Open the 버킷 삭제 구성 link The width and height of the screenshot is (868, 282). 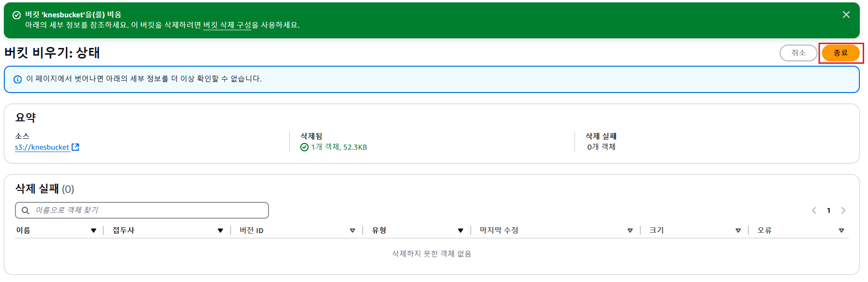tap(227, 25)
